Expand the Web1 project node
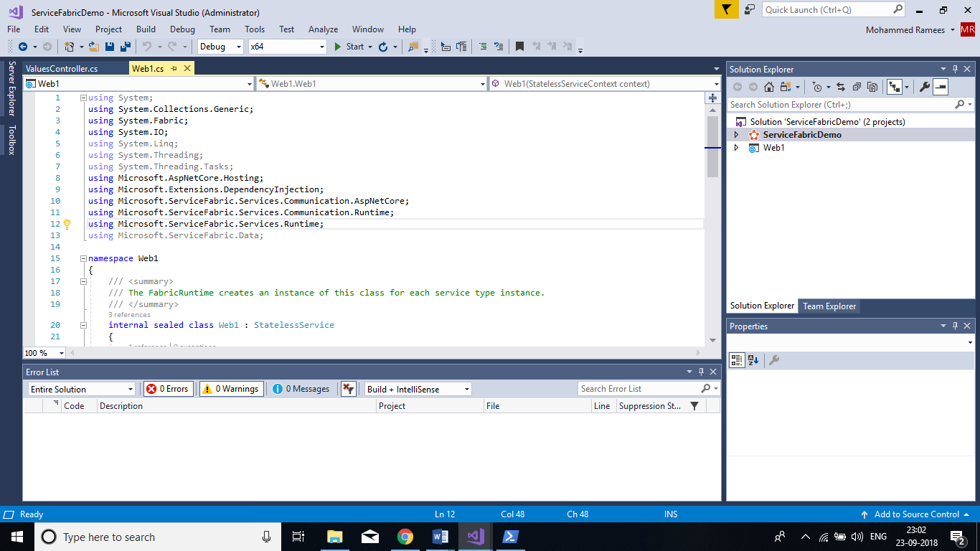 736,148
